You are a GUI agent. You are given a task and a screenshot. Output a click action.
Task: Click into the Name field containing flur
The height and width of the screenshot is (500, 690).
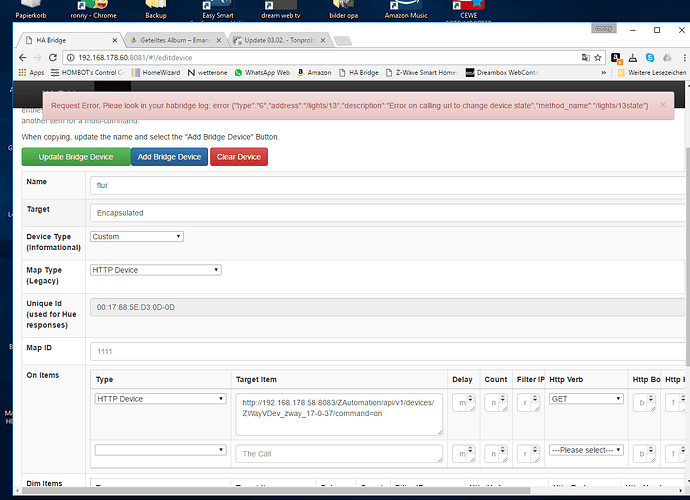pos(389,185)
